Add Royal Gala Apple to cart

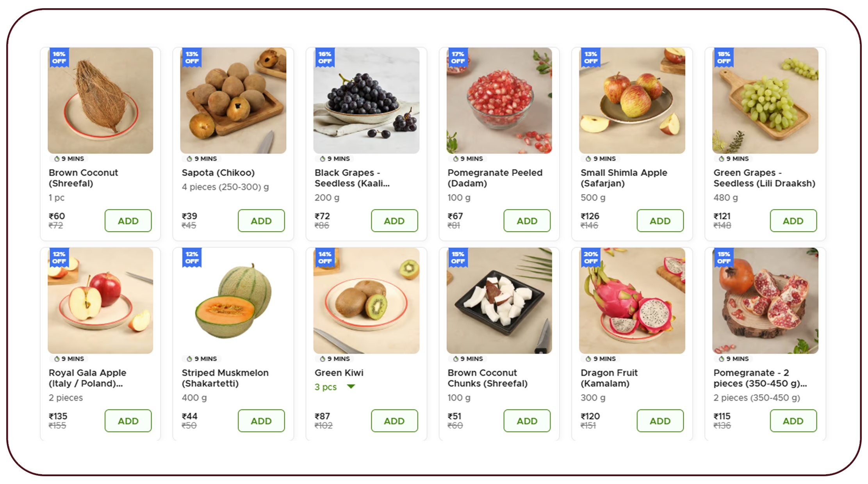[x=128, y=420]
